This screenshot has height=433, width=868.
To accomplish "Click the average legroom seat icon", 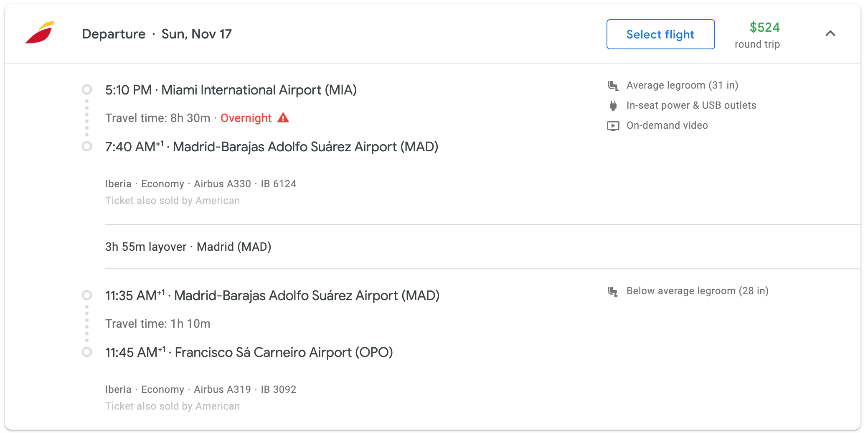I will tap(613, 86).
